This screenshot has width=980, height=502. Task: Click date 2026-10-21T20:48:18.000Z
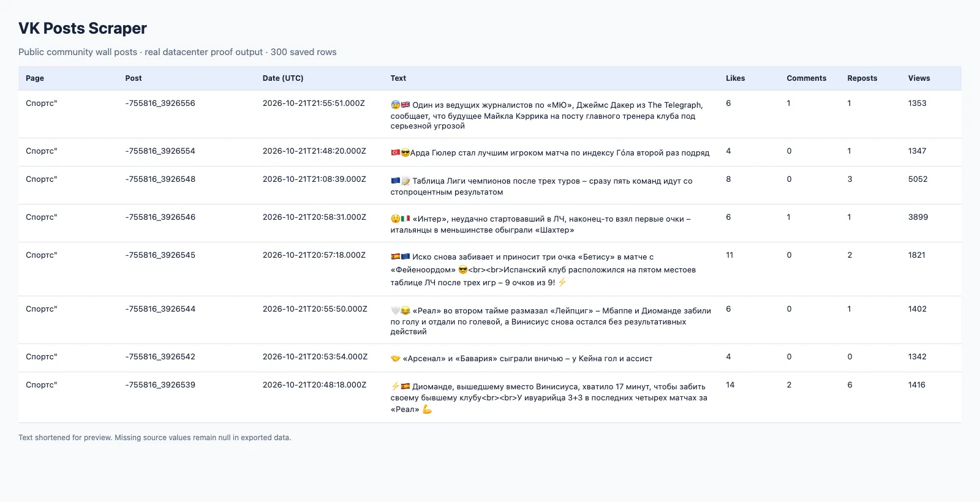click(314, 385)
